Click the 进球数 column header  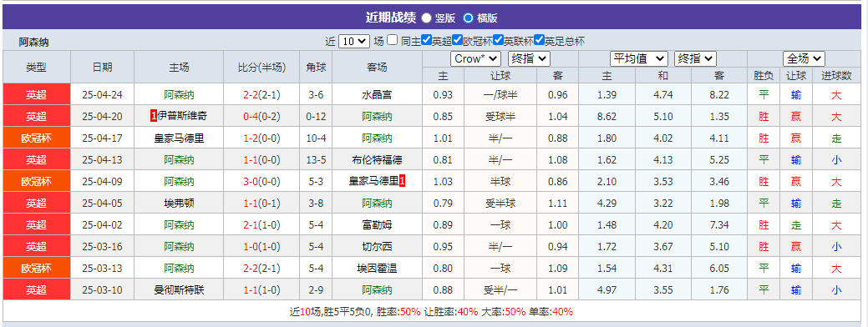coord(836,76)
